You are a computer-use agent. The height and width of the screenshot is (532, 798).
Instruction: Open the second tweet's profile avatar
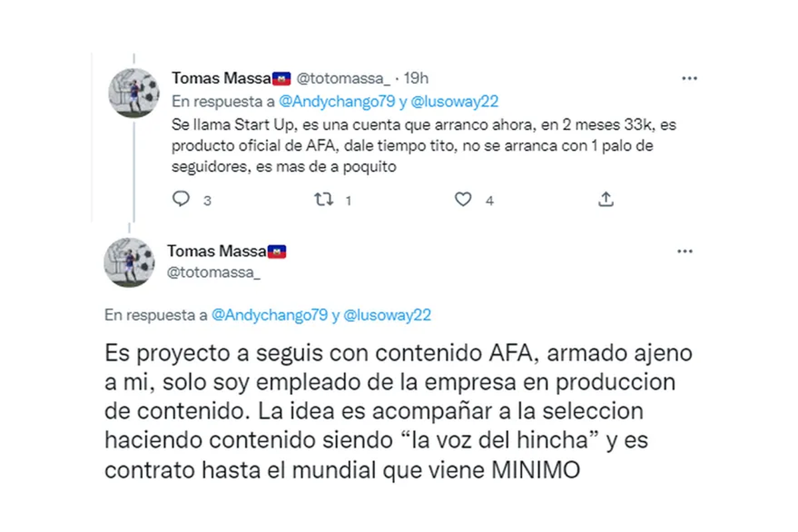pyautogui.click(x=130, y=262)
